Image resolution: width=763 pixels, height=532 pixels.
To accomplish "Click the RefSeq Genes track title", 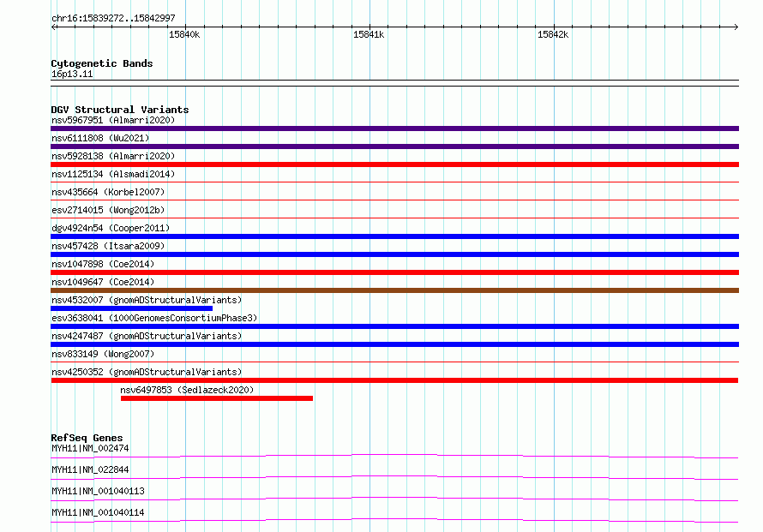I will [87, 438].
